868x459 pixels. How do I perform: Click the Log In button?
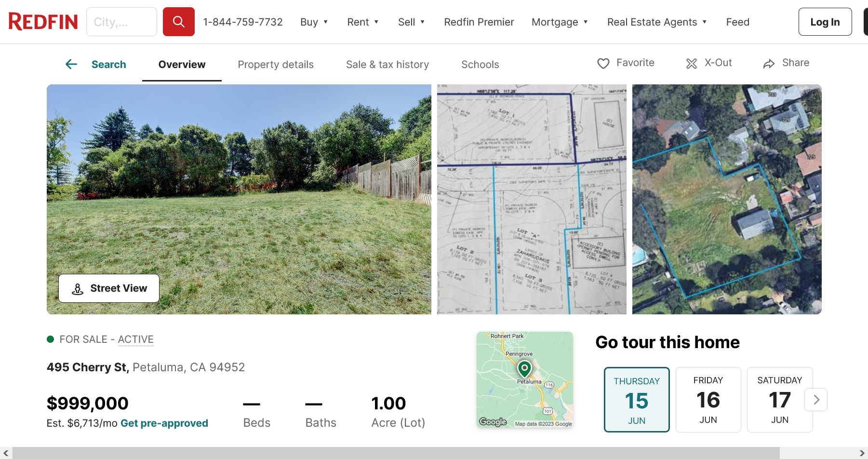point(825,22)
